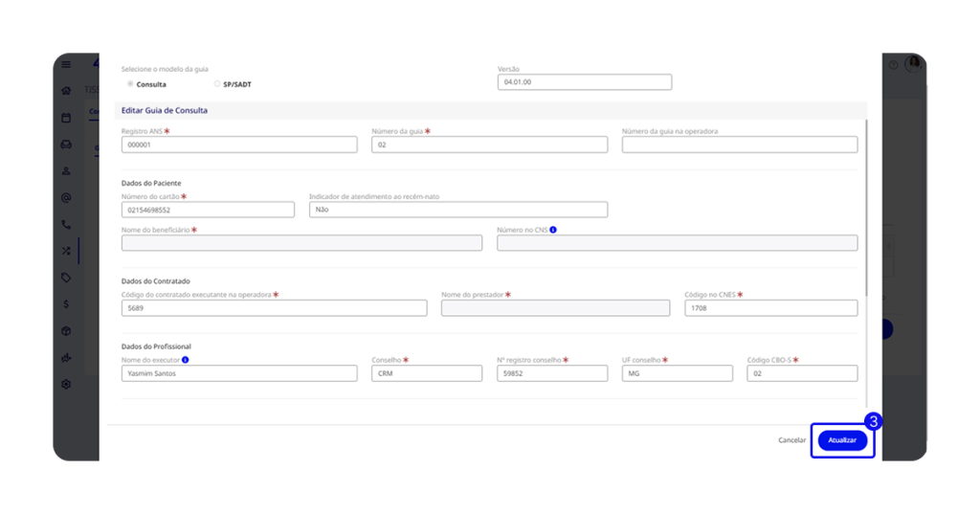Image resolution: width=980 pixels, height=514 pixels.
Task: Open the UF conselho dropdown showing MG
Action: (677, 373)
